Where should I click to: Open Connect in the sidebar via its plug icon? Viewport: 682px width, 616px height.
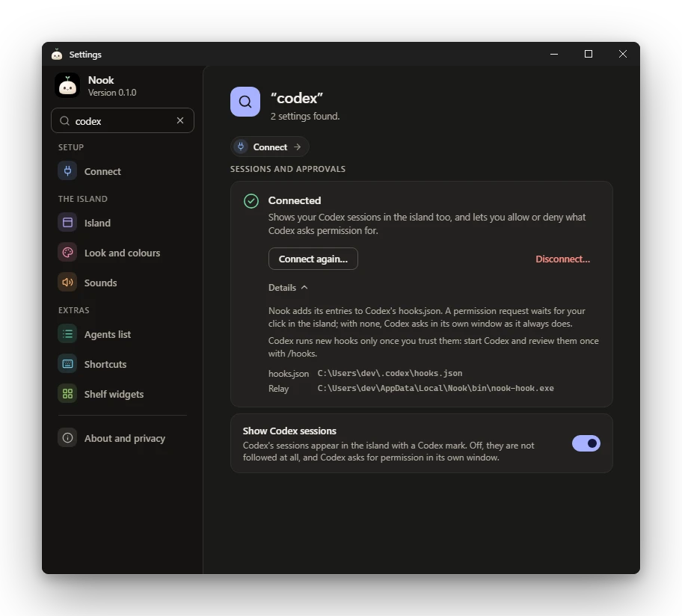pyautogui.click(x=67, y=171)
